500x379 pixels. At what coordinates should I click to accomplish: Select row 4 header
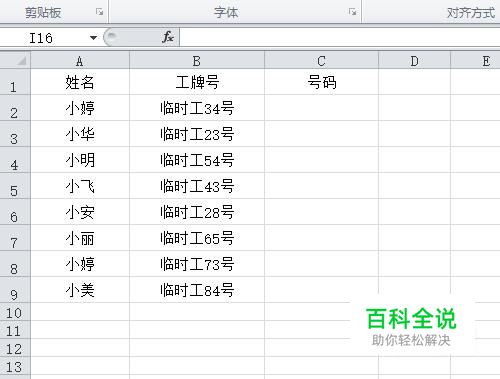pos(15,160)
